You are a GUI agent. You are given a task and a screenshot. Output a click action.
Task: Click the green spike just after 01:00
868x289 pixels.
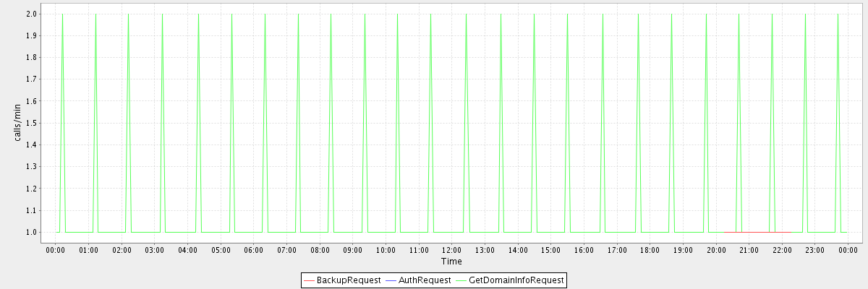coord(95,16)
